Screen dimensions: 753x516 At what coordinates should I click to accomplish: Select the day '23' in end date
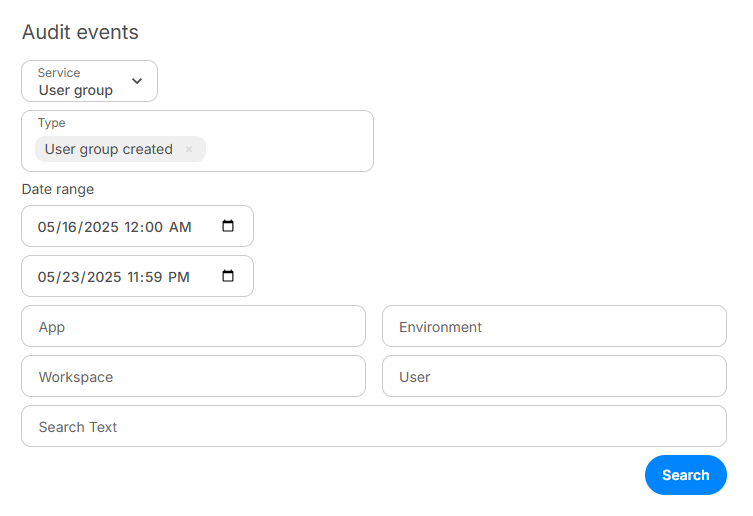coord(67,277)
